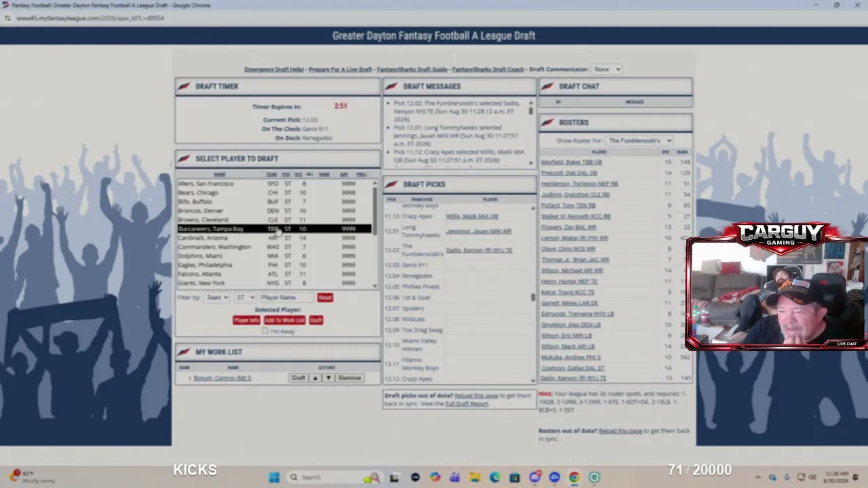Click Reload this page link under Draft Picks
868x488 pixels.
pyautogui.click(x=476, y=396)
